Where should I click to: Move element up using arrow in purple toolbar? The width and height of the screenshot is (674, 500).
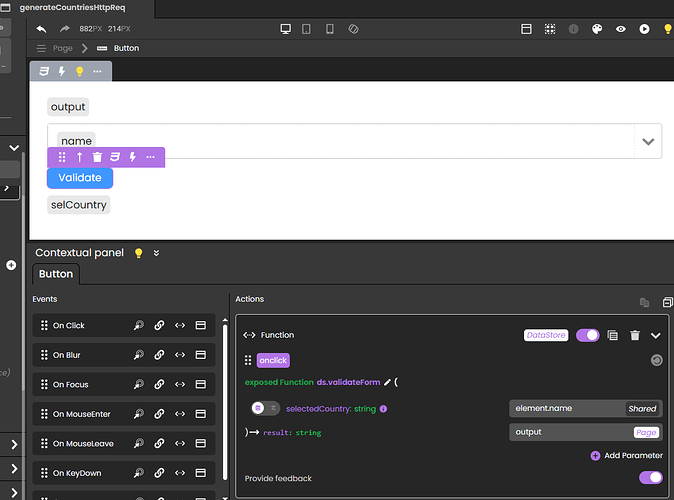(x=80, y=157)
